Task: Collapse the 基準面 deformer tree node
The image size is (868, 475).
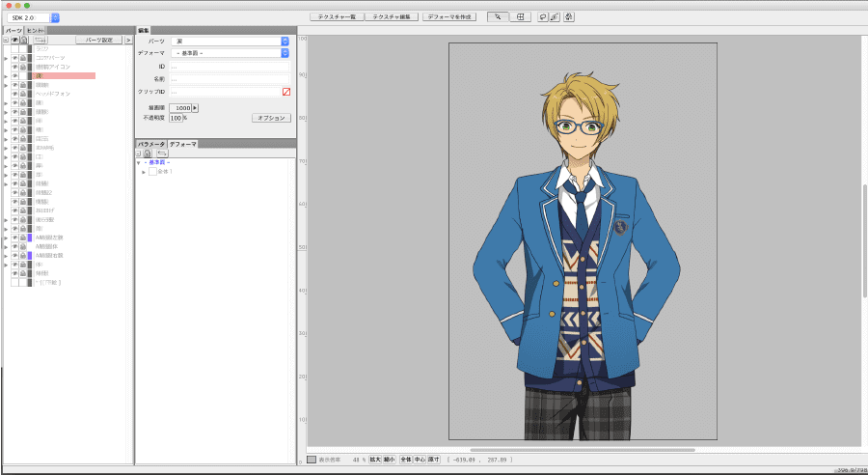Action: pyautogui.click(x=138, y=163)
